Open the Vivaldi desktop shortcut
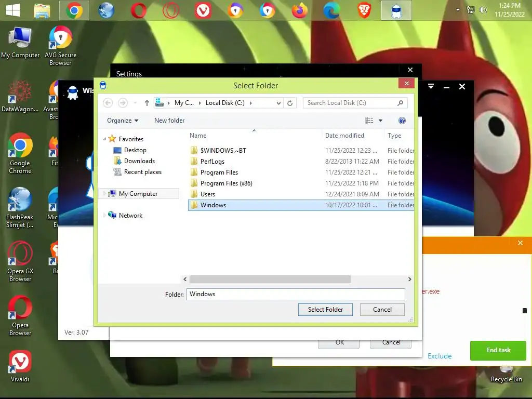 pos(20,366)
